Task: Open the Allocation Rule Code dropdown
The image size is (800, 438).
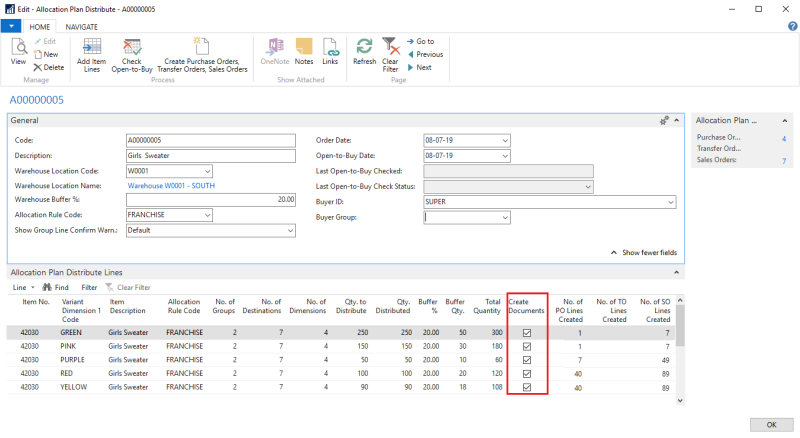Action: click(x=207, y=215)
